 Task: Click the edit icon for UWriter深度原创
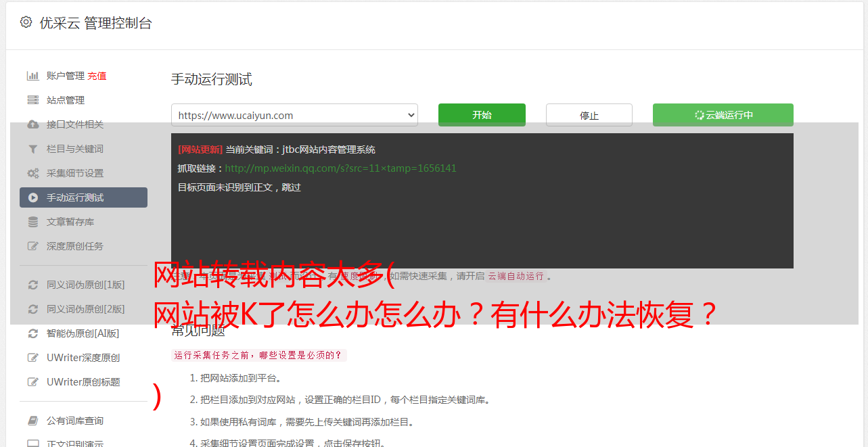[x=32, y=358]
